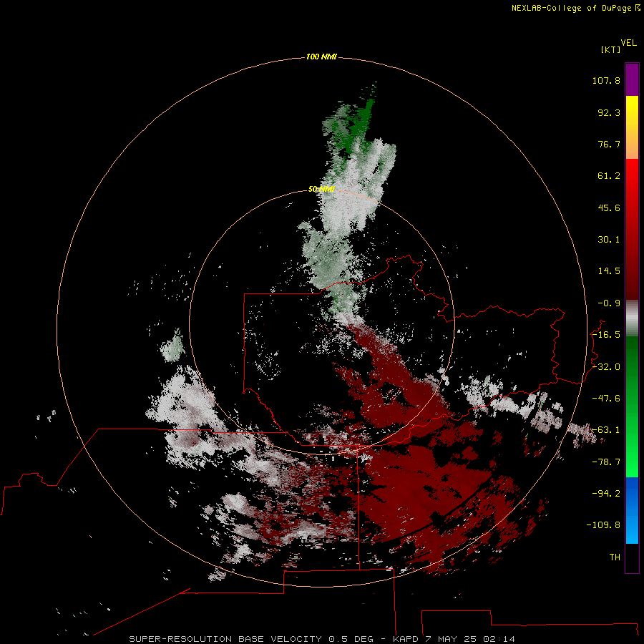Click the 76.7 legend value
This screenshot has width=644, height=644.
[x=609, y=144]
